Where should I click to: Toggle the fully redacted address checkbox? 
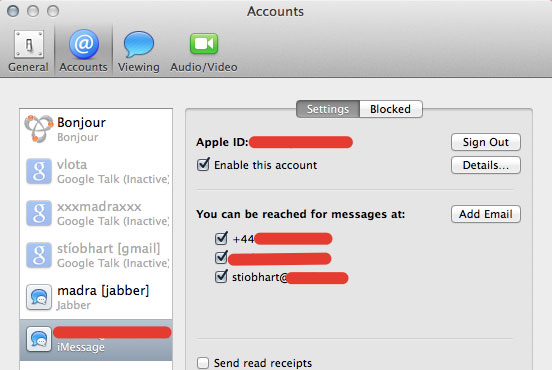point(221,257)
